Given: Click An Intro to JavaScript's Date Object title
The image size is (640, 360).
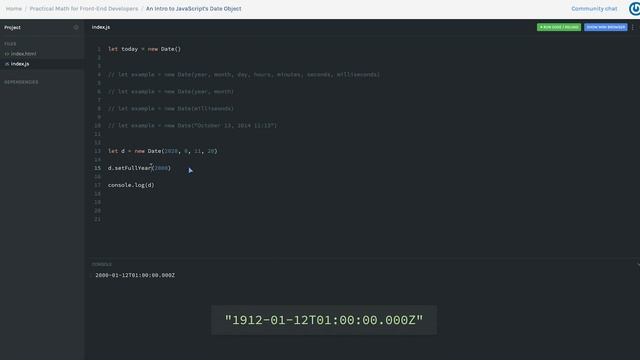Looking at the screenshot, I should click(x=193, y=9).
